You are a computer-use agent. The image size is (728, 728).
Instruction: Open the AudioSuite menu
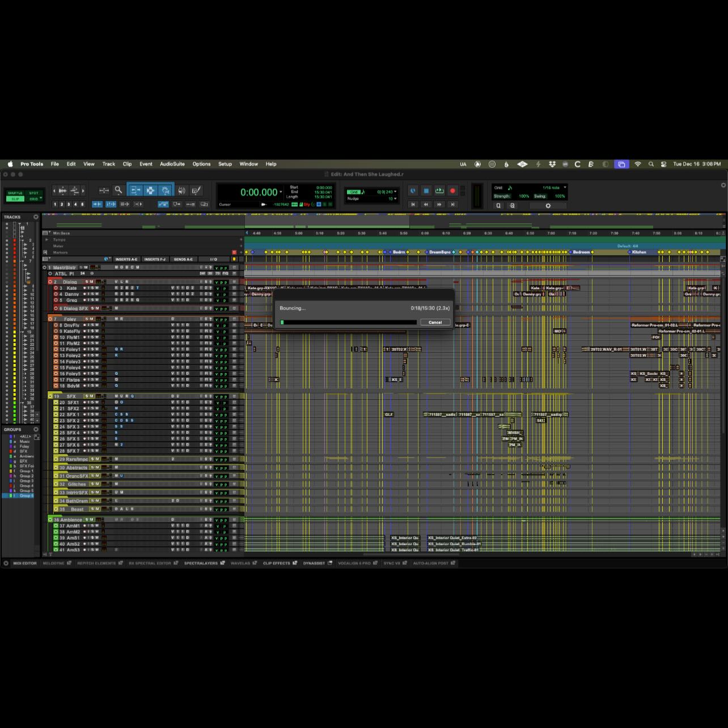pos(172,164)
